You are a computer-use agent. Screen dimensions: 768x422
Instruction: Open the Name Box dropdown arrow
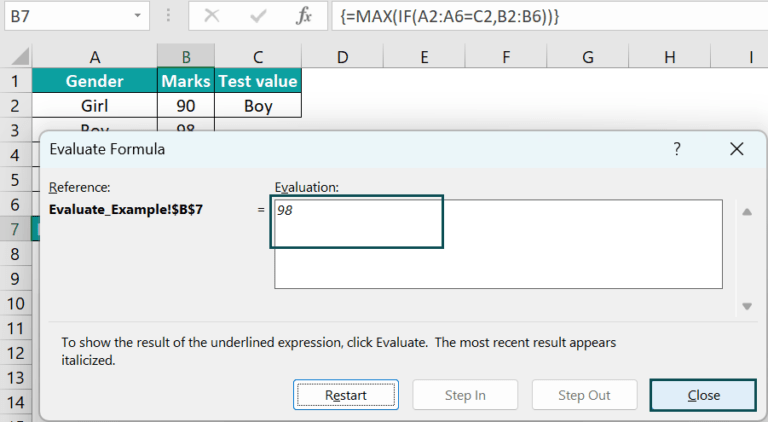[138, 16]
